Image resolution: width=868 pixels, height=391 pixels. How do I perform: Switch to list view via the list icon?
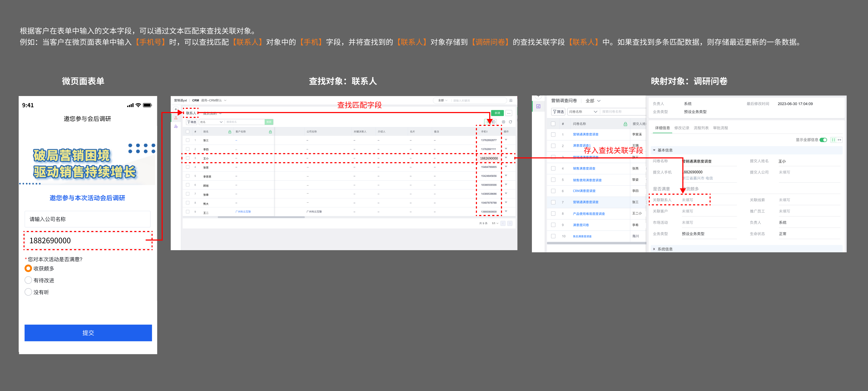[487, 122]
